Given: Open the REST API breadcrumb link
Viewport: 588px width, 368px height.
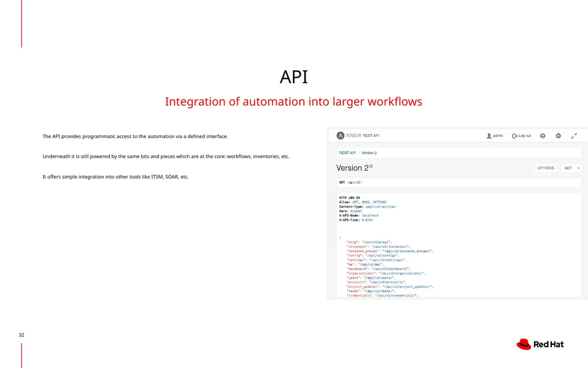Looking at the screenshot, I should coord(347,153).
